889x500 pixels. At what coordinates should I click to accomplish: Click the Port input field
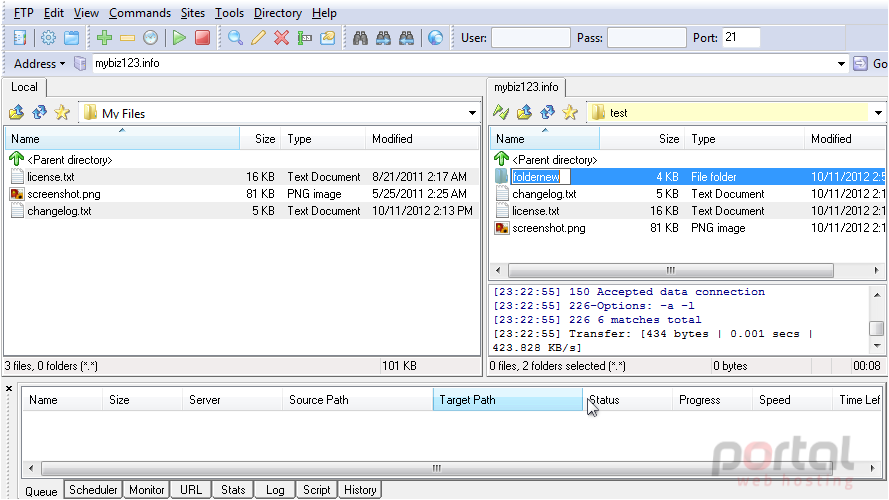[x=741, y=37]
